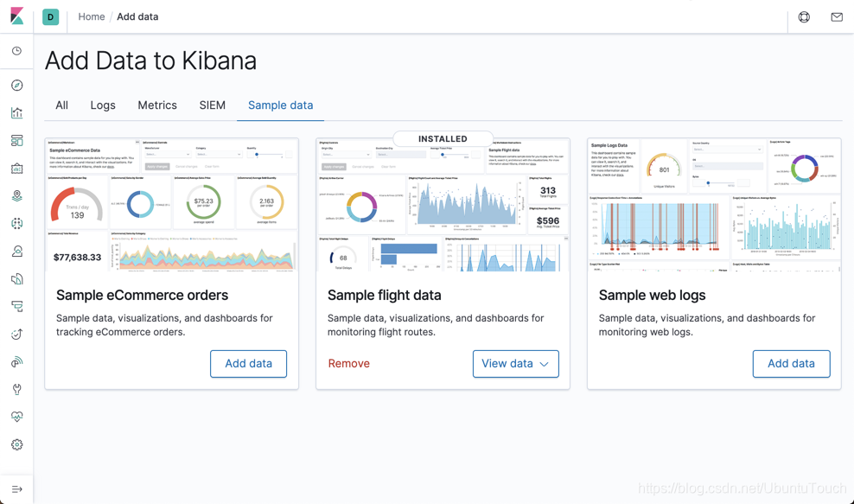Open the D space avatar
The image size is (854, 504).
coord(51,17)
